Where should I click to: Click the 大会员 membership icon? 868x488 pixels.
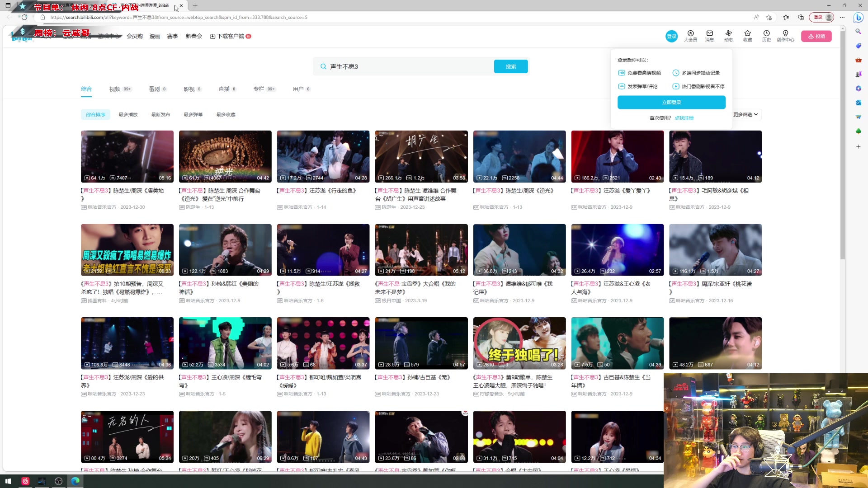[x=690, y=36]
